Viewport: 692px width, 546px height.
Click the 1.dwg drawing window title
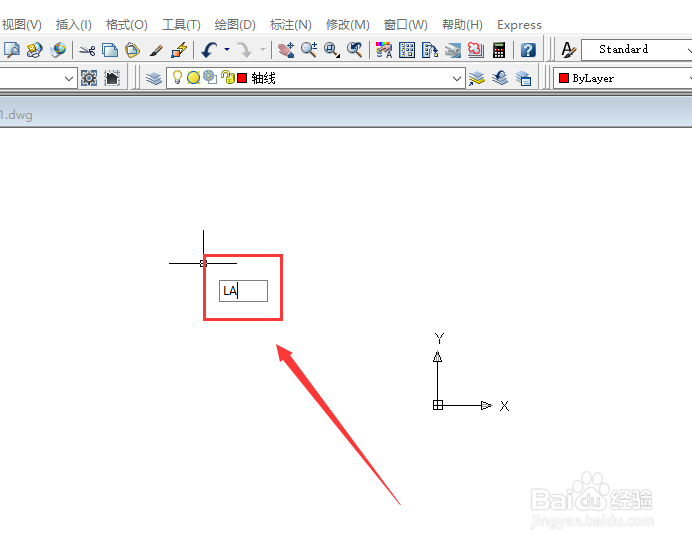tap(16, 115)
